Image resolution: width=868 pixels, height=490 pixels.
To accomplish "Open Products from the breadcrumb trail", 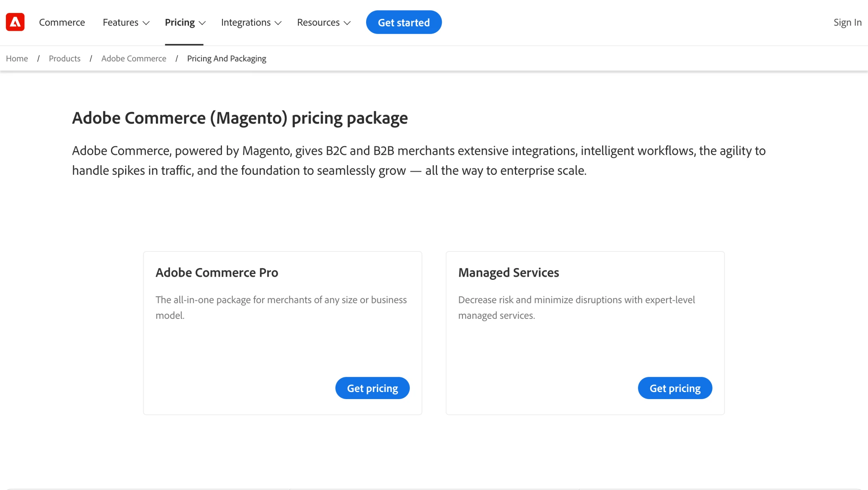I will tap(64, 58).
